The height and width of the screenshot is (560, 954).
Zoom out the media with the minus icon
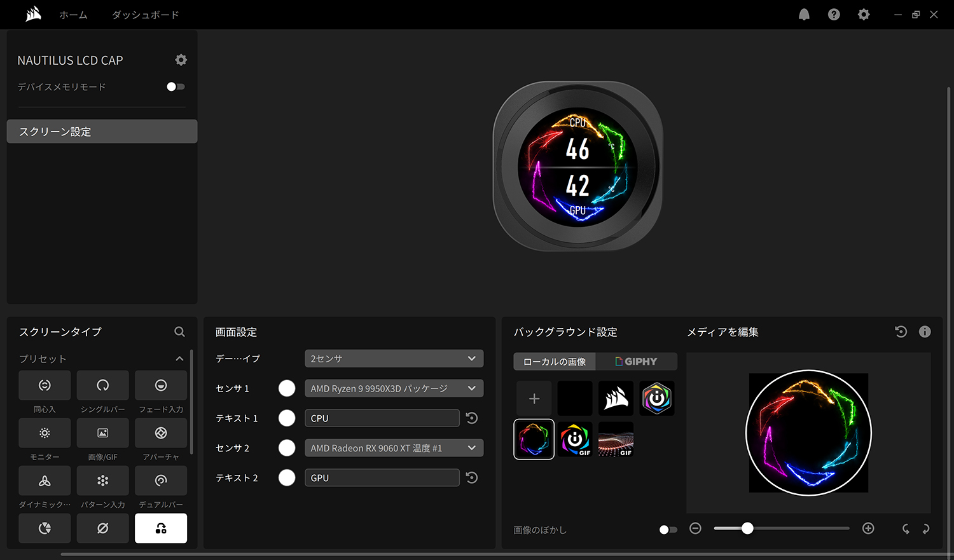(695, 529)
